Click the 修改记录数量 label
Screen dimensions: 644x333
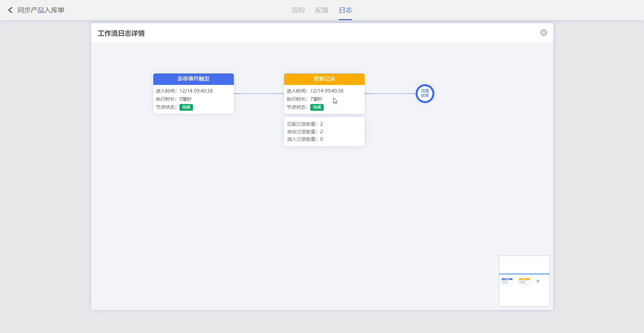302,132
